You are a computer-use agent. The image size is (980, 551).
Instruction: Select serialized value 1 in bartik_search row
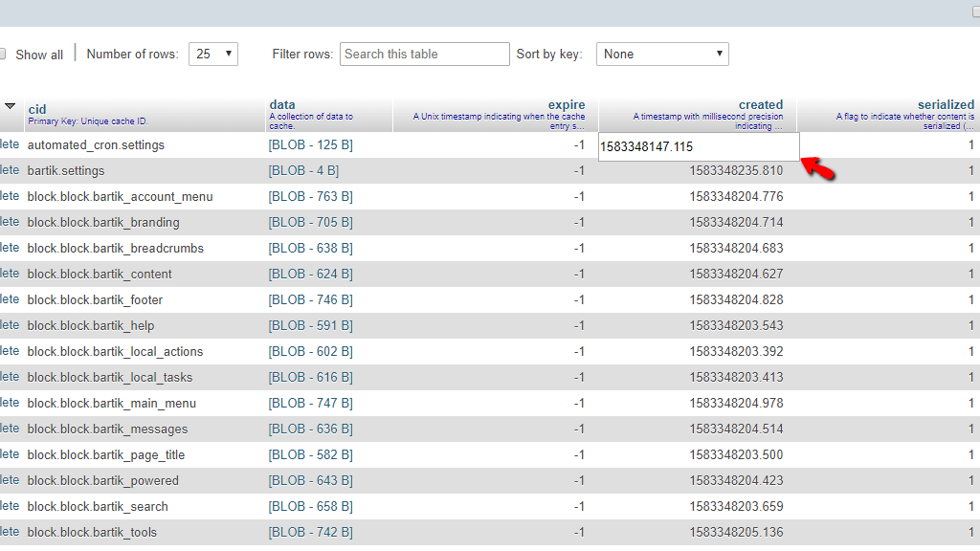click(x=971, y=506)
